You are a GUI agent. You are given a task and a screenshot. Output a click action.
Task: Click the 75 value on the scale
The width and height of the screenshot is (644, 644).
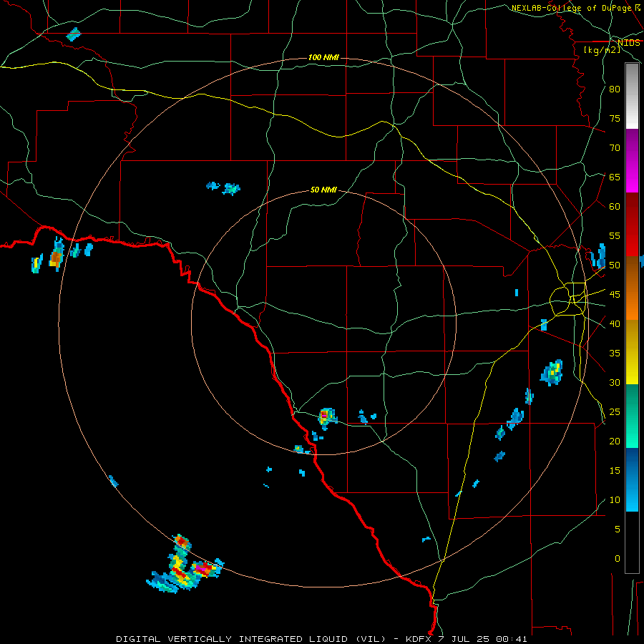tap(615, 118)
